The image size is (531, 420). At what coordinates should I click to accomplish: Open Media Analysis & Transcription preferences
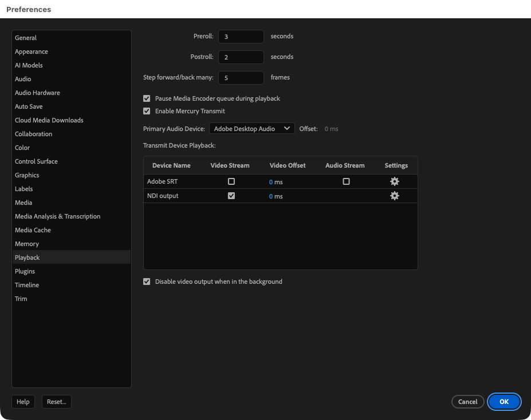coord(72,216)
